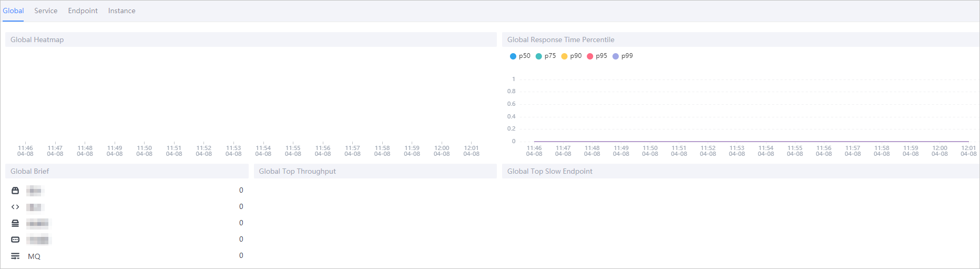Image resolution: width=980 pixels, height=269 pixels.
Task: Toggle the p75 legend series
Action: pyautogui.click(x=546, y=56)
